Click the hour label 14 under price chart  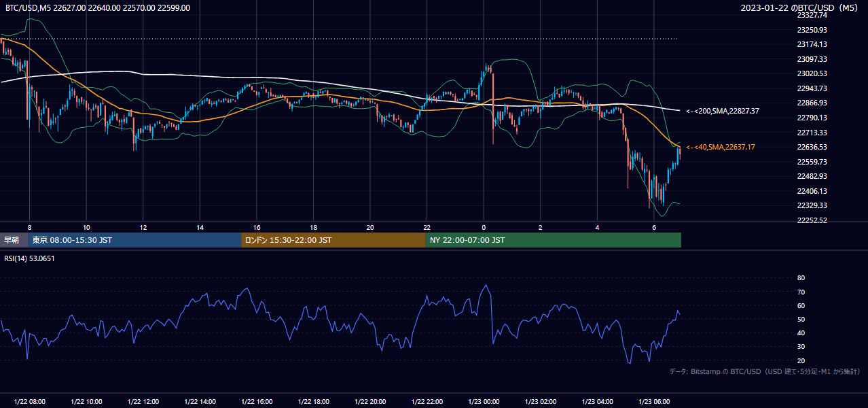(x=200, y=227)
